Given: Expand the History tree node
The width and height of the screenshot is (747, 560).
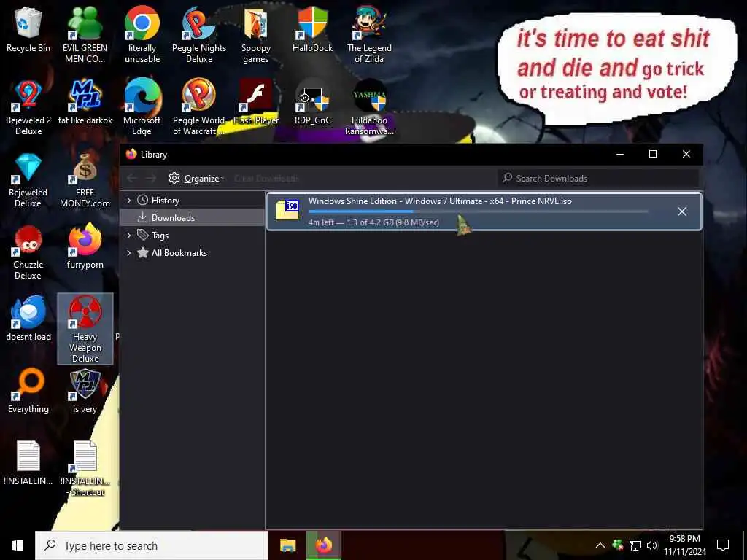Looking at the screenshot, I should [128, 201].
